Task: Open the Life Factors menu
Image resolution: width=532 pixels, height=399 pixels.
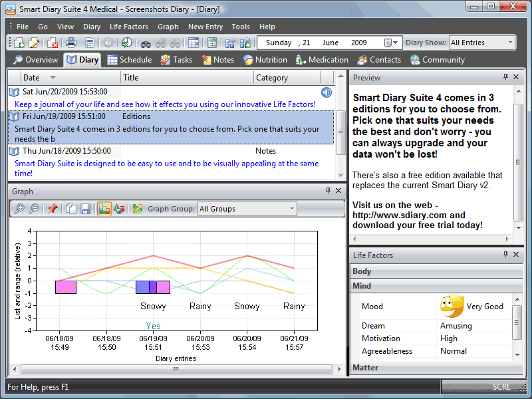Action: (x=128, y=27)
